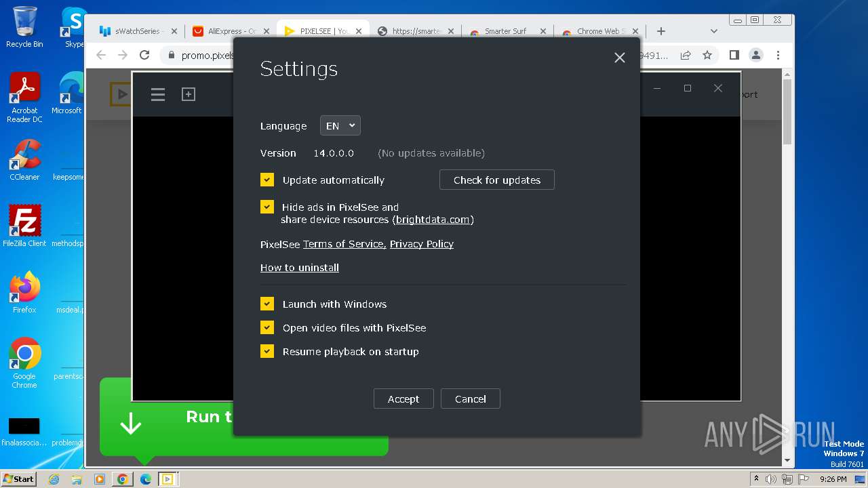Switch to the sWatchSeries browser tab
The width and height of the screenshot is (868, 488).
[138, 31]
